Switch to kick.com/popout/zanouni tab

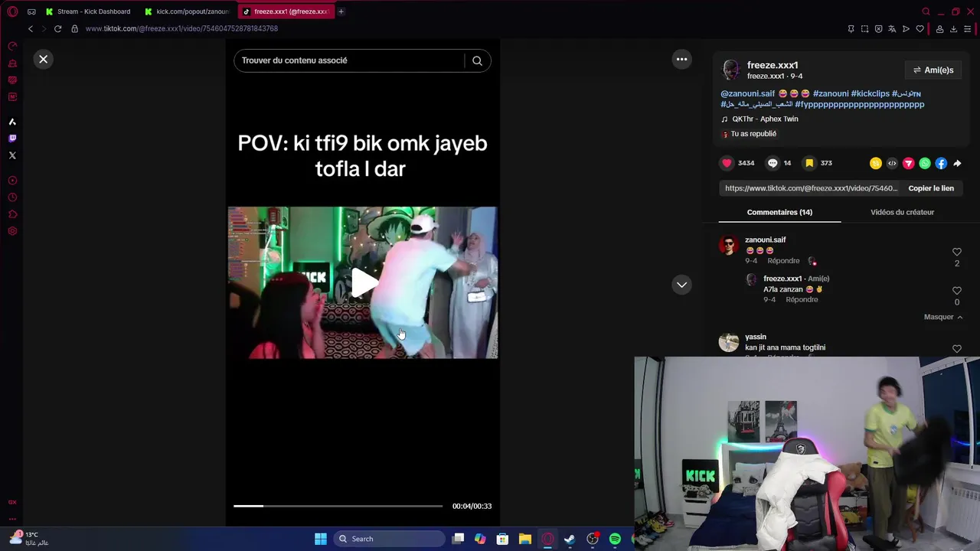[x=188, y=11]
